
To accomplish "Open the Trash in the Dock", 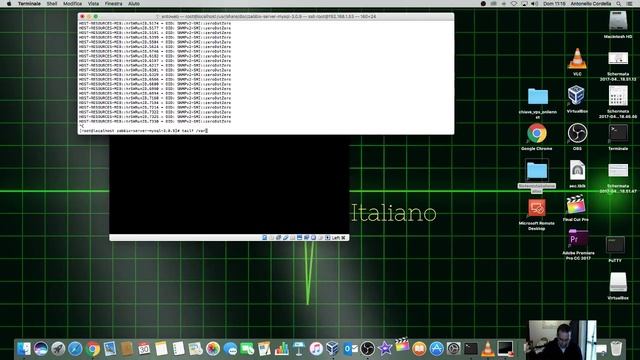I will coord(616,348).
